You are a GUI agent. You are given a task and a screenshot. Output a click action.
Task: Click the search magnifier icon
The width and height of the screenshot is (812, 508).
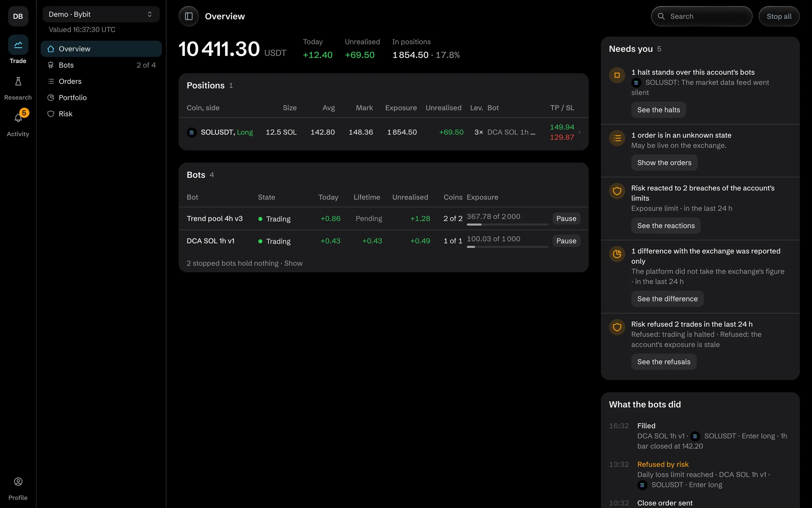(x=661, y=16)
